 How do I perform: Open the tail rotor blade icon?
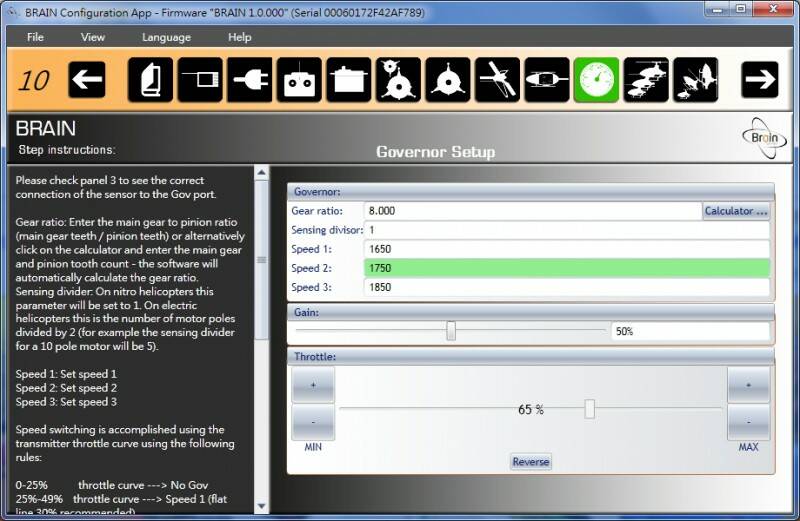point(497,80)
